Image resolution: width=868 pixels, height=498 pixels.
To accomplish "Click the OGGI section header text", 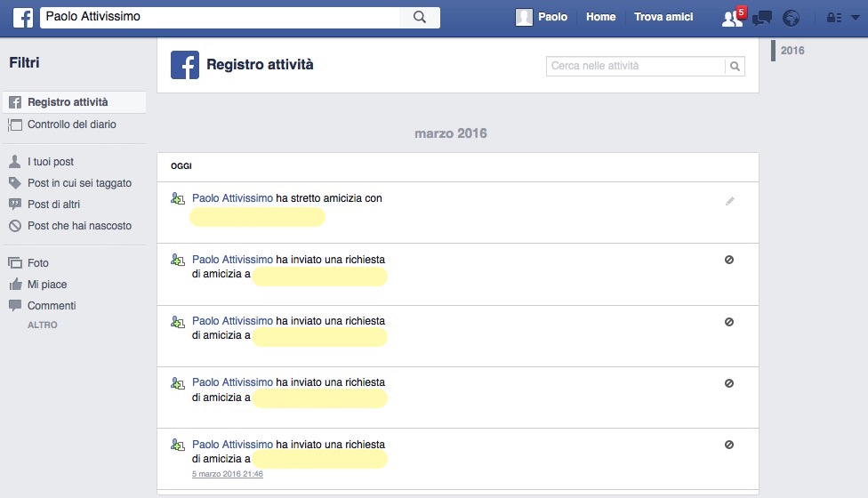I will pyautogui.click(x=181, y=166).
